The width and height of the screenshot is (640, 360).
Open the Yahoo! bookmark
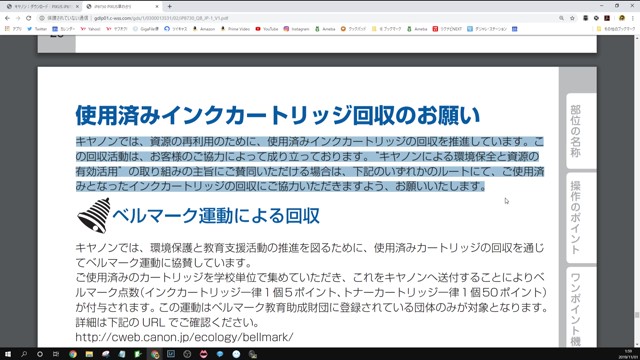pos(90,29)
